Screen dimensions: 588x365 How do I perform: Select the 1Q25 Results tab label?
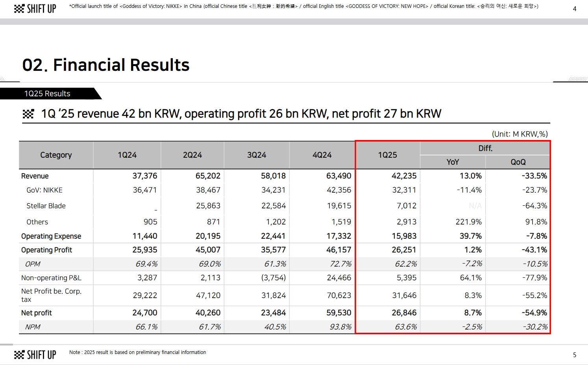47,94
